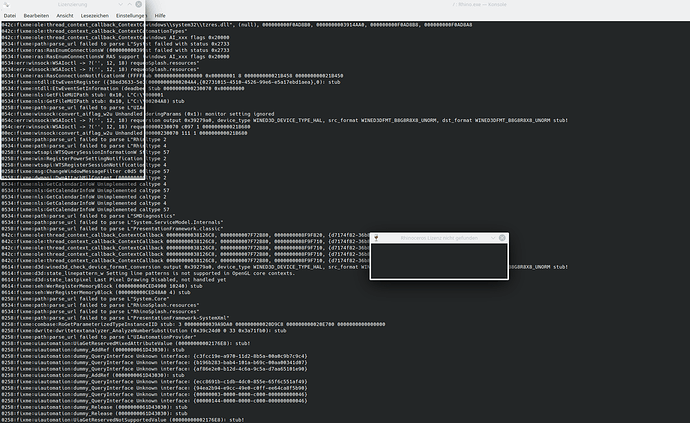Select the PresentationFramework.classic line

point(112,229)
